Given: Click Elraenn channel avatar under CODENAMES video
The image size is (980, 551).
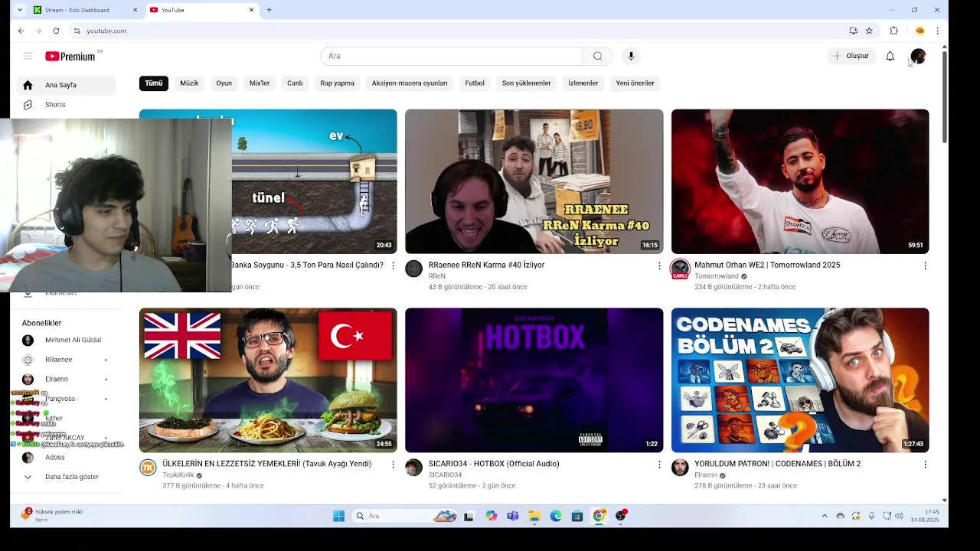Looking at the screenshot, I should (x=680, y=468).
